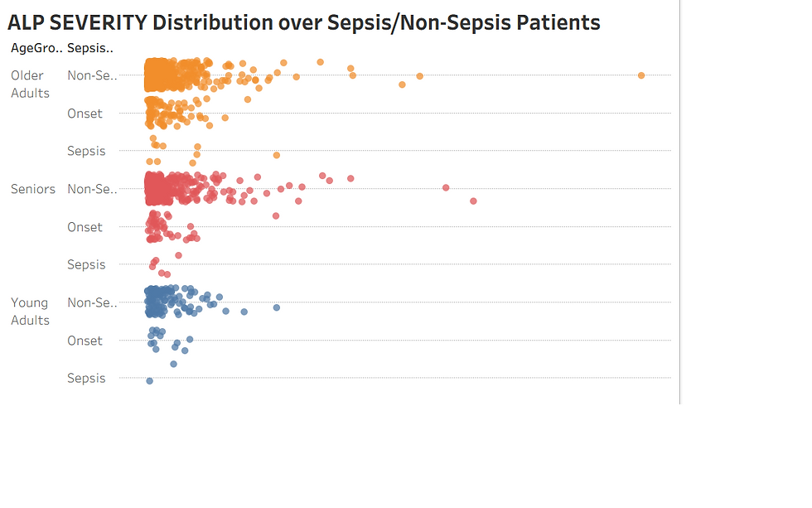
Task: Click the lone orange dot in Older Adults Sepsis row
Action: click(x=277, y=155)
